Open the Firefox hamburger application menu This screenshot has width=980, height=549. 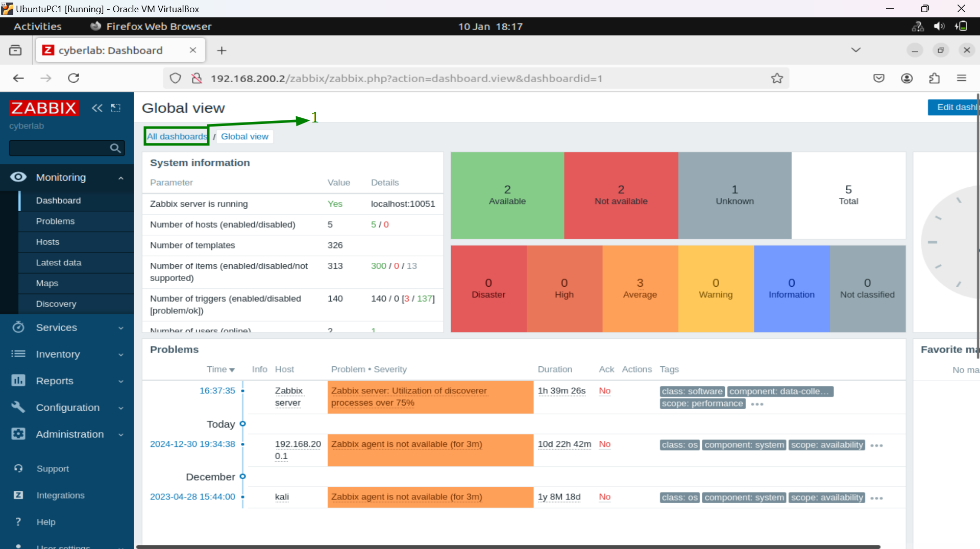click(962, 78)
